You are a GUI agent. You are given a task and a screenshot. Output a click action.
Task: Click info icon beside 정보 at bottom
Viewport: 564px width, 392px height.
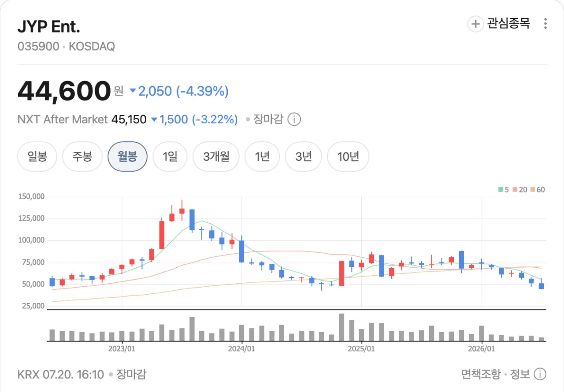click(540, 374)
